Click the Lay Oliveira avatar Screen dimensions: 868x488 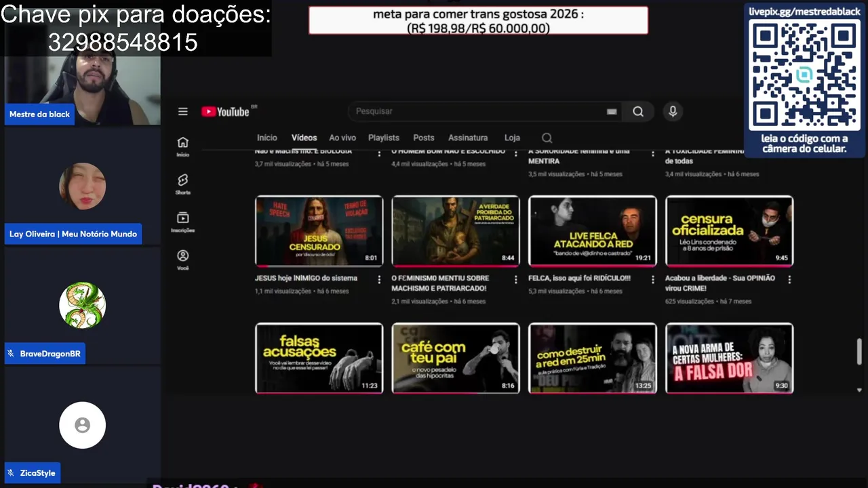pos(82,186)
